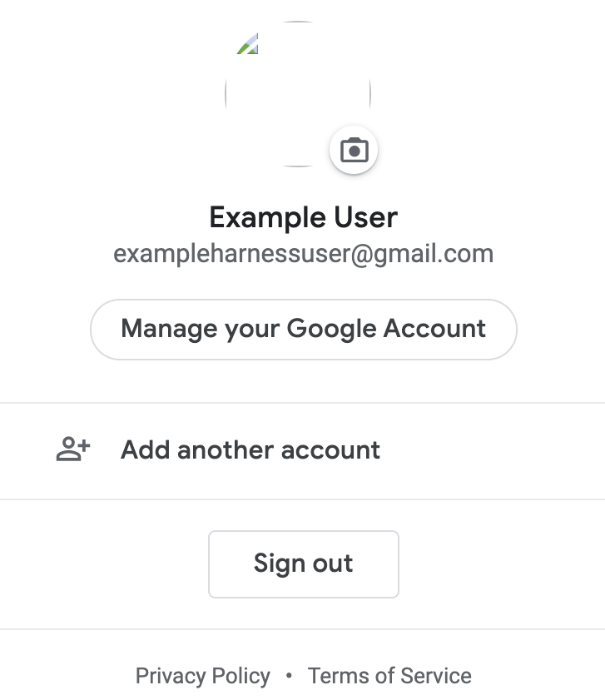Click the word "Privacy" in the footer

click(x=170, y=676)
